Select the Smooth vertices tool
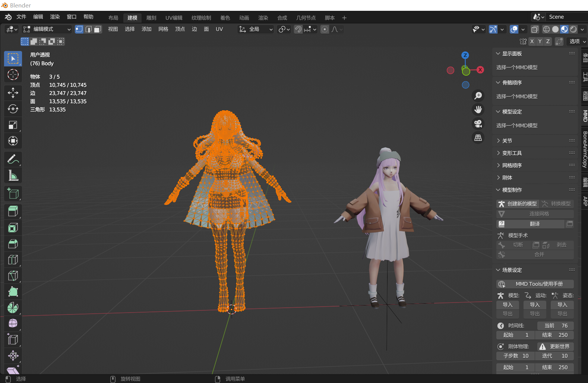588x383 pixels. (13, 323)
